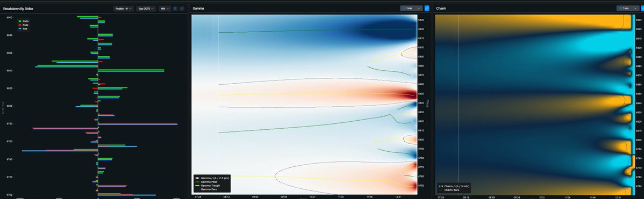Click the 6840 strike label in Breakdown chart

10,71
